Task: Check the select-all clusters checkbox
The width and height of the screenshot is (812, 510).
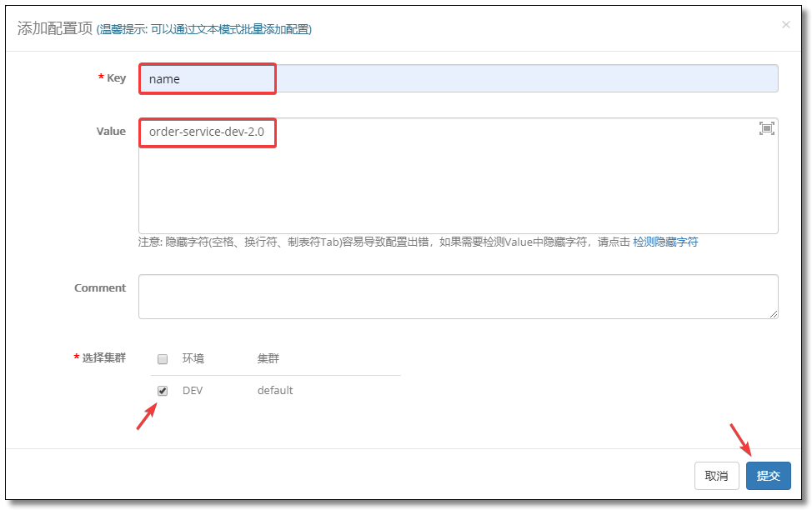Action: coord(163,359)
